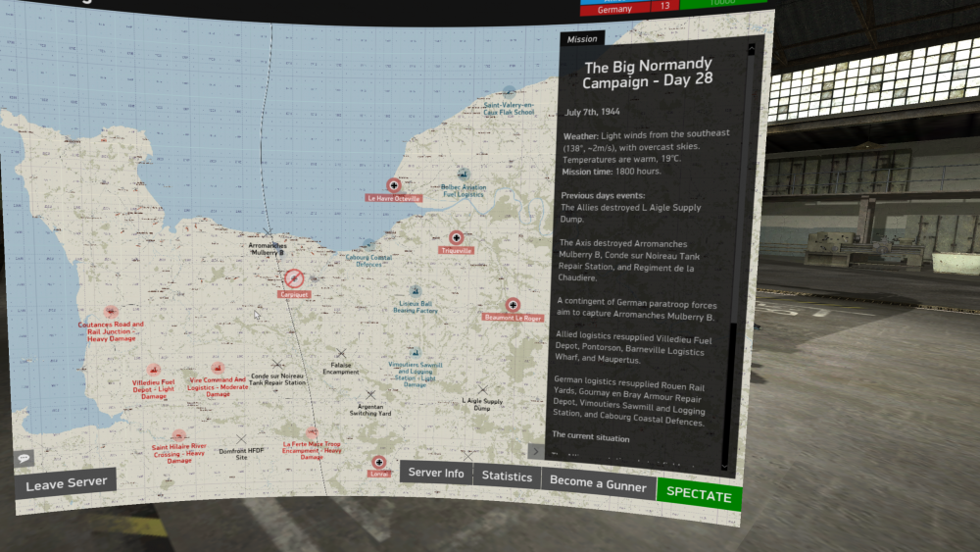Select the Triqueville airfield icon

click(457, 237)
